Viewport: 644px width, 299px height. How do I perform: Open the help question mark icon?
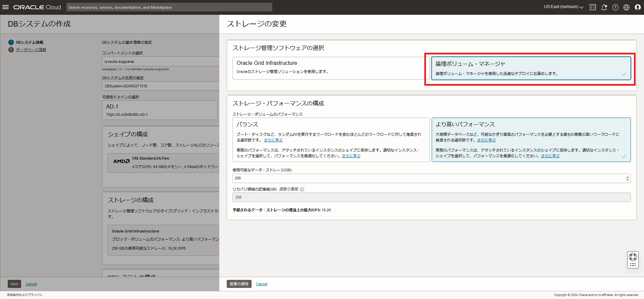[615, 7]
